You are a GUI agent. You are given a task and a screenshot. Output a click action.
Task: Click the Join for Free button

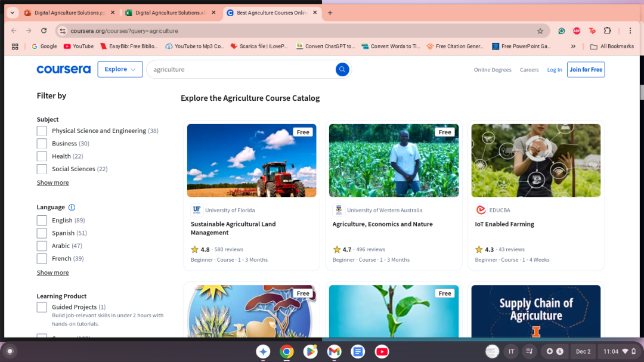586,69
